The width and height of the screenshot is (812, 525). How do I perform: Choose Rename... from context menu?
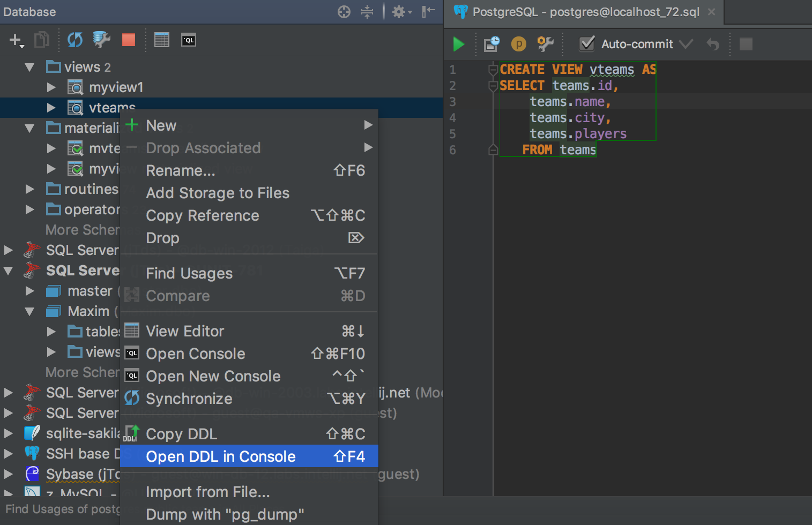[x=249, y=170]
